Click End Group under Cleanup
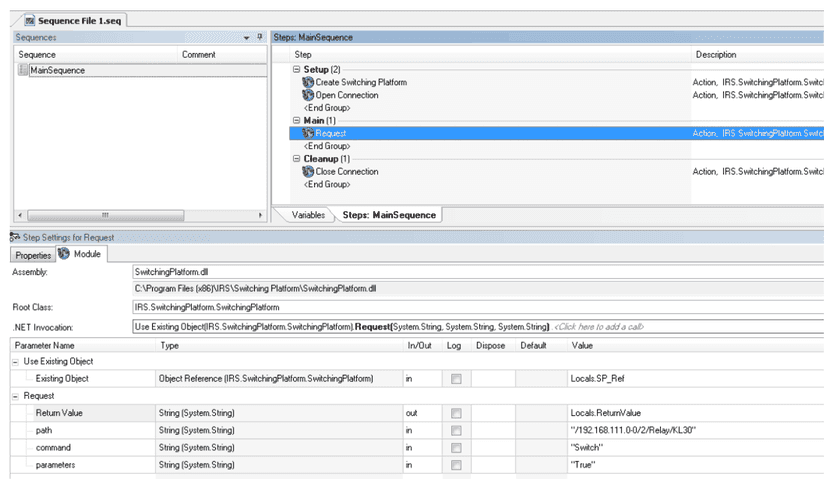The image size is (833, 488). [x=327, y=184]
